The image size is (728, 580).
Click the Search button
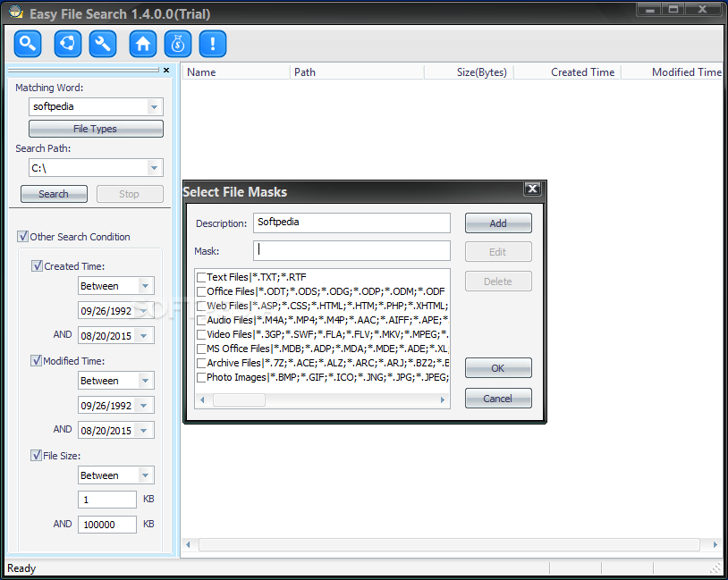pyautogui.click(x=54, y=194)
